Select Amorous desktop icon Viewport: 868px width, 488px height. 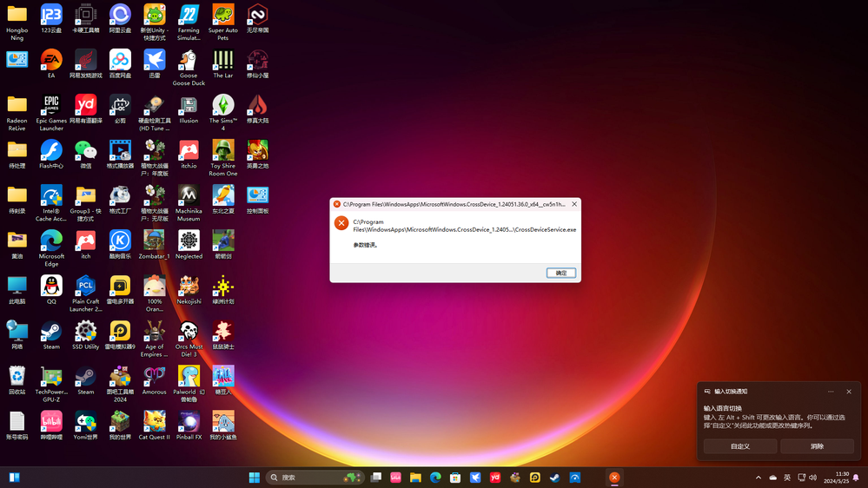(x=155, y=380)
